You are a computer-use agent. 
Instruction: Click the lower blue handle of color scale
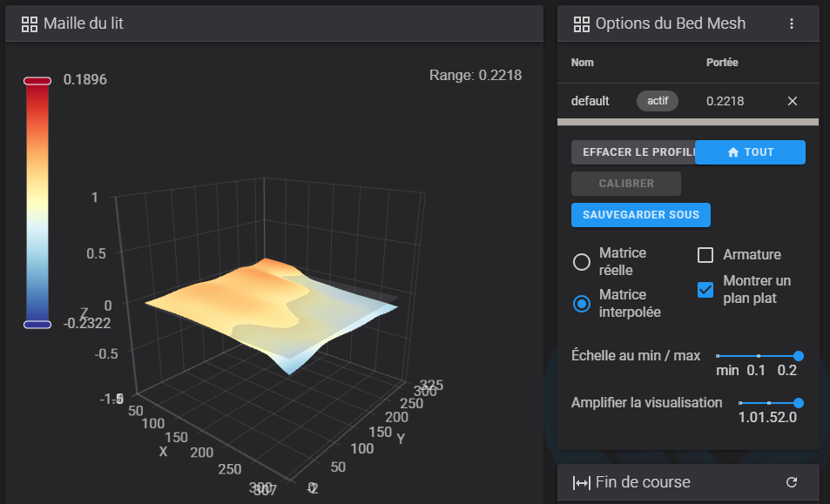37,325
